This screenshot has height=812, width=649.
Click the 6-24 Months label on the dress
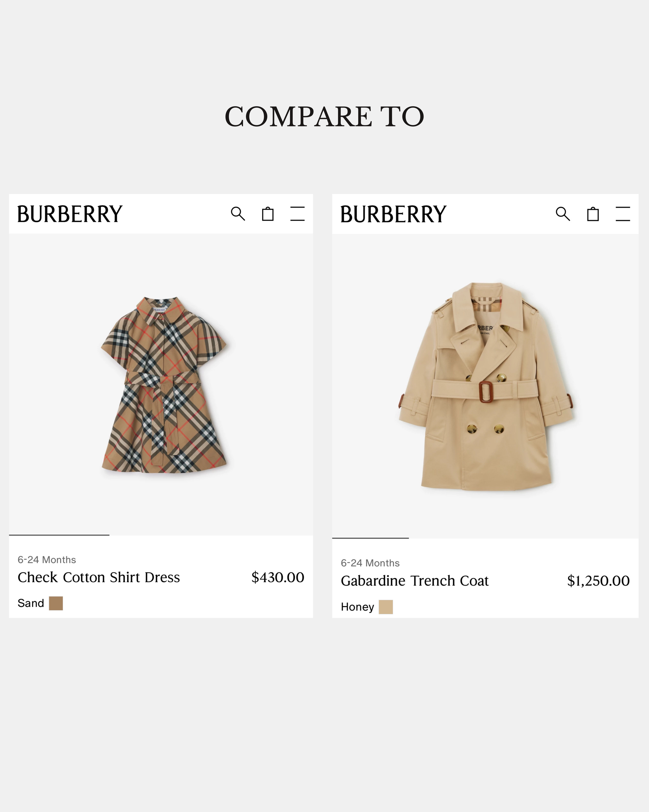[47, 560]
